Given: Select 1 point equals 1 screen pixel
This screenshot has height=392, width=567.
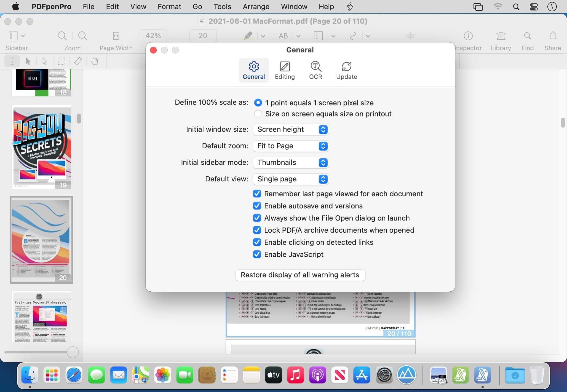Looking at the screenshot, I should pos(258,103).
